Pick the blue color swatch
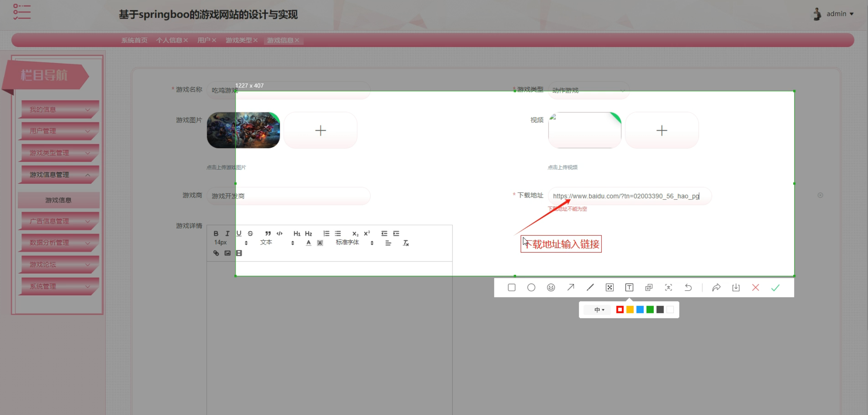Screen dimensions: 868x415 pyautogui.click(x=640, y=310)
